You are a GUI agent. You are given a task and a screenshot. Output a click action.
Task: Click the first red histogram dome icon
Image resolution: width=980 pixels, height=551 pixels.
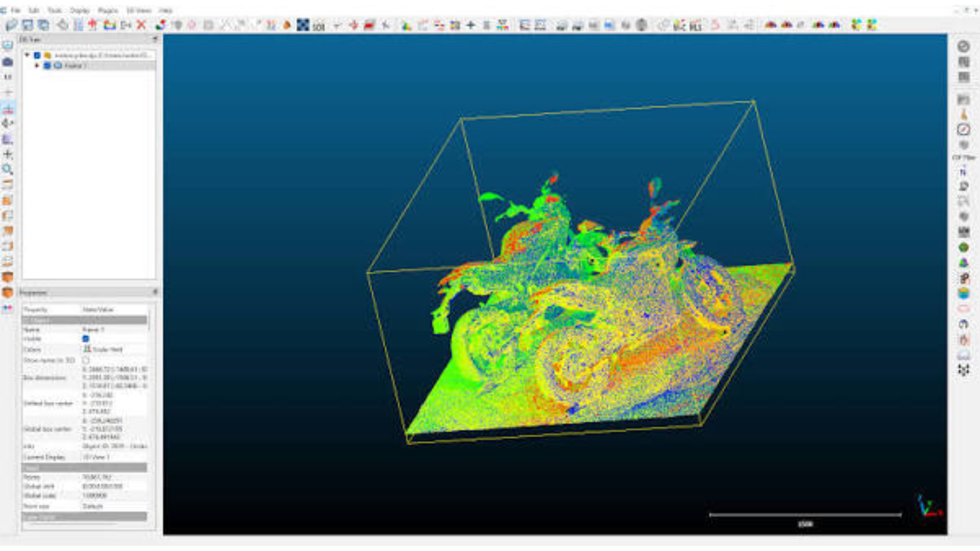(x=771, y=25)
